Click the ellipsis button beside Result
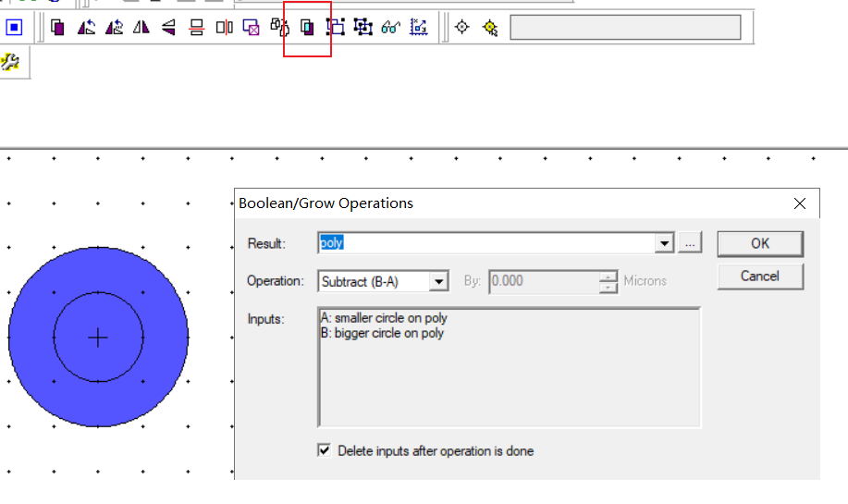The width and height of the screenshot is (848, 504). tap(690, 243)
